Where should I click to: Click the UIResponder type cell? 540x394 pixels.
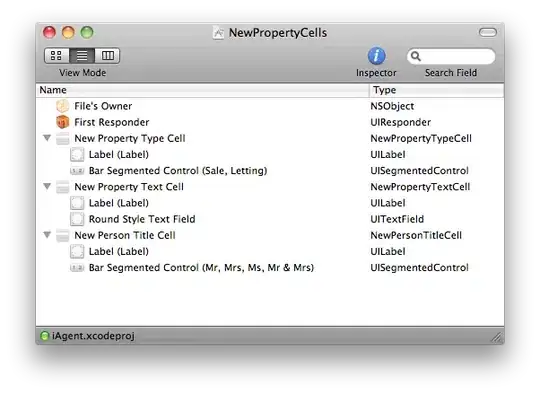(x=401, y=122)
